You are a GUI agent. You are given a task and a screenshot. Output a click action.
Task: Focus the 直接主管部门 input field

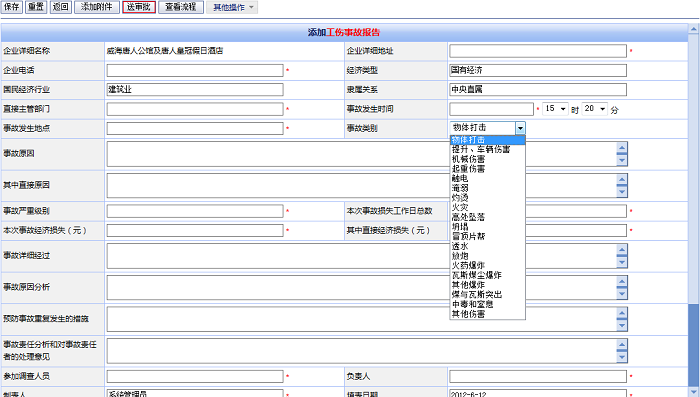pos(195,109)
